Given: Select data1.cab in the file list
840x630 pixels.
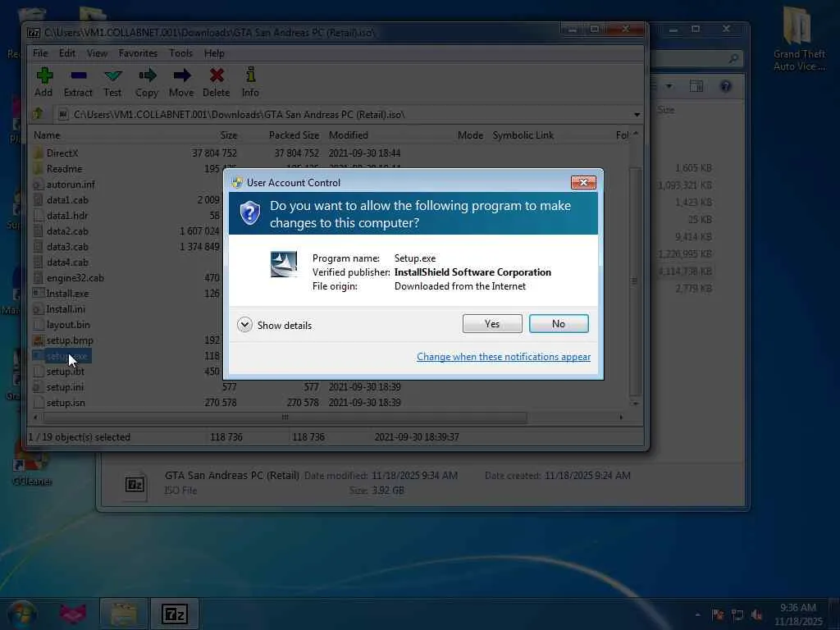Looking at the screenshot, I should (x=67, y=199).
